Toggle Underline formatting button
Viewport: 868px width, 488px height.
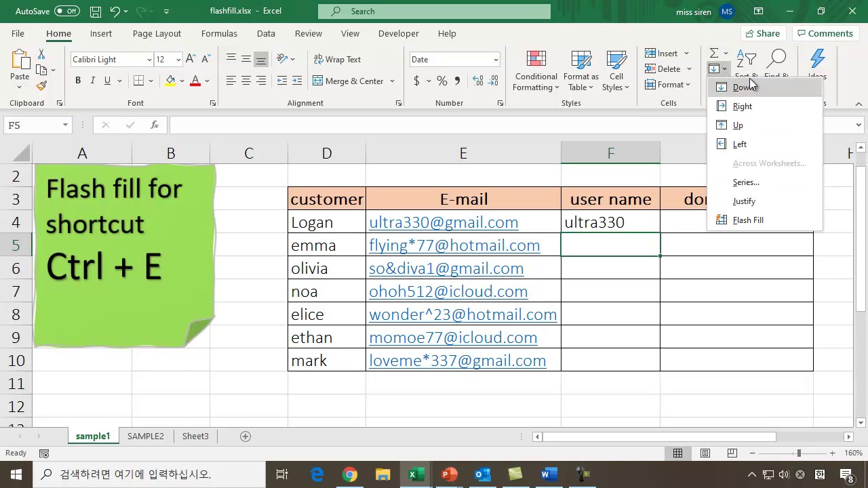click(x=107, y=81)
